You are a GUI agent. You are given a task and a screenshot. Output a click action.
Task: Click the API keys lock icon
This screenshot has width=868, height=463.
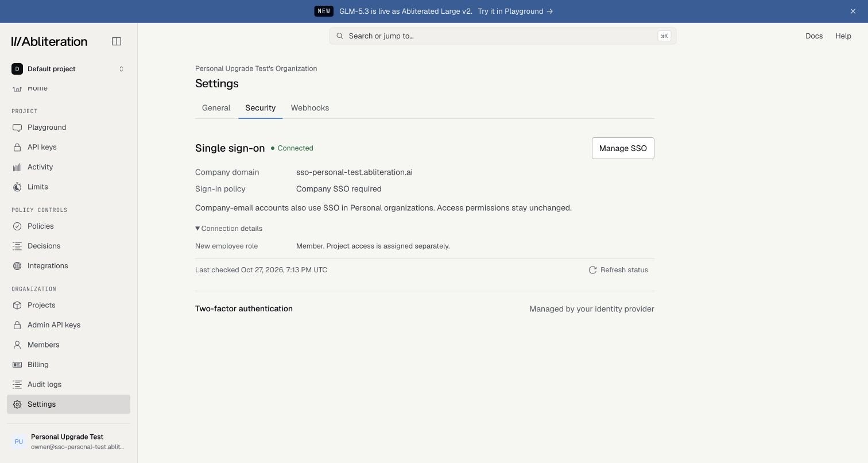17,147
